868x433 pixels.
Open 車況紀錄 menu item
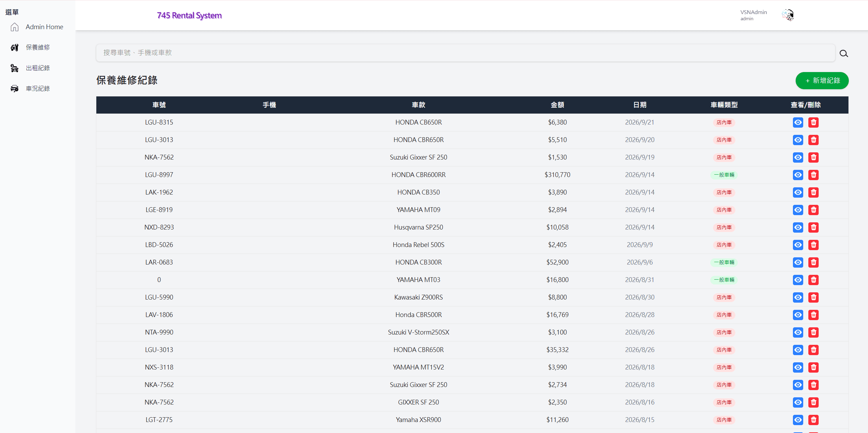click(x=38, y=89)
